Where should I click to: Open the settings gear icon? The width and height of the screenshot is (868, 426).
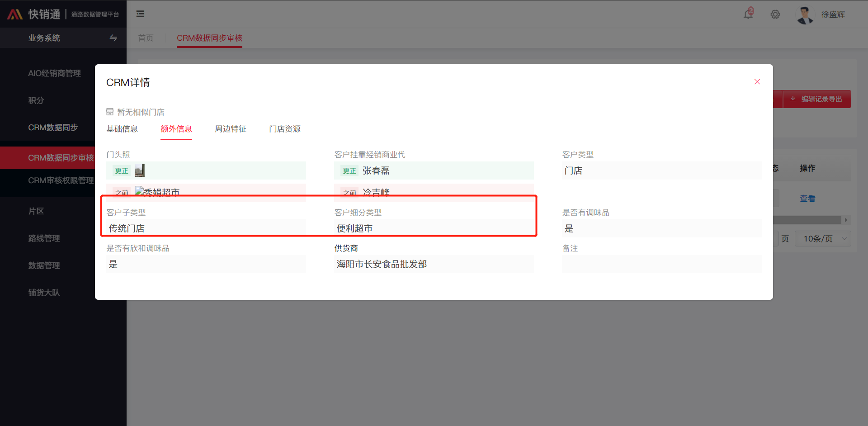click(x=775, y=14)
